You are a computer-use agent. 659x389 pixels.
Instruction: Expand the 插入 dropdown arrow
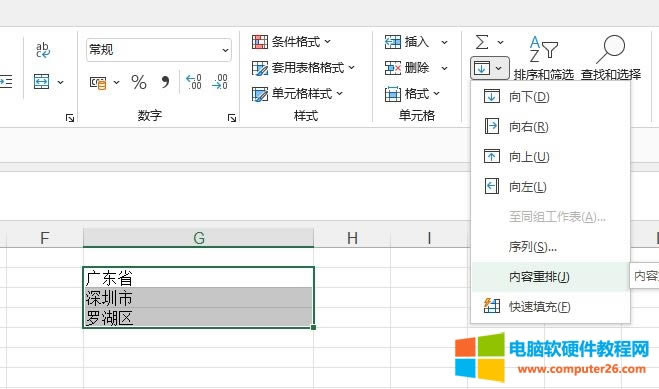click(444, 42)
